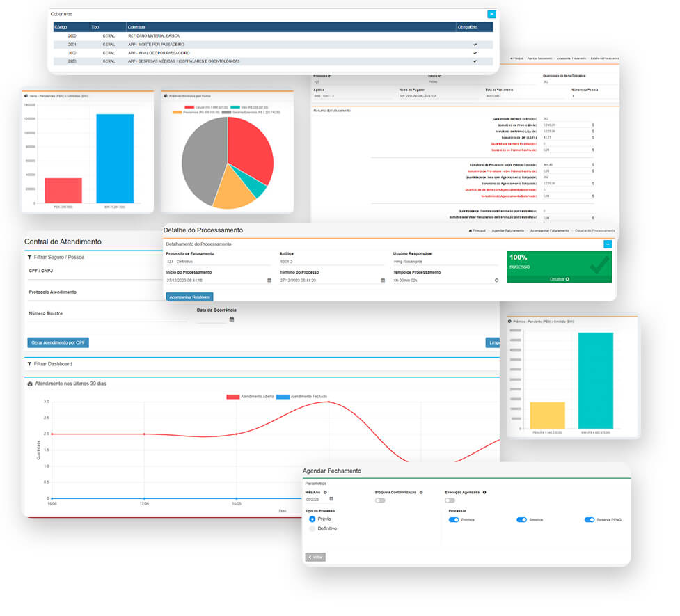680x616 pixels.
Task: Toggle the red Atendimento Aberto legend swatch
Action: [x=232, y=397]
